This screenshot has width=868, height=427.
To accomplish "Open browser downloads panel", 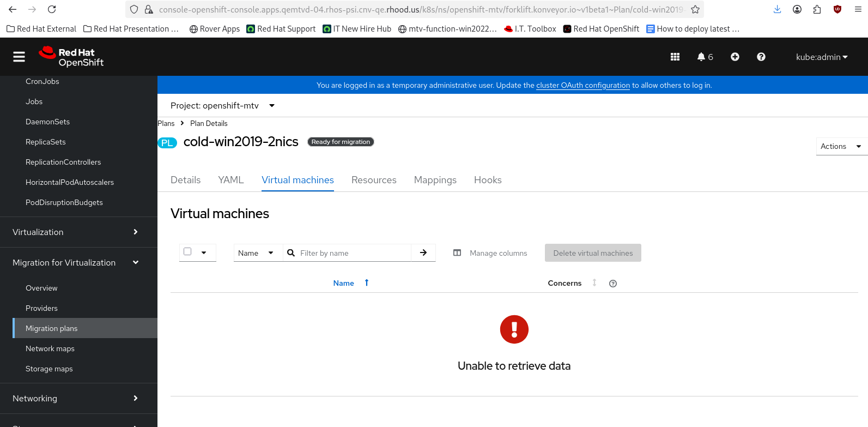I will (778, 9).
